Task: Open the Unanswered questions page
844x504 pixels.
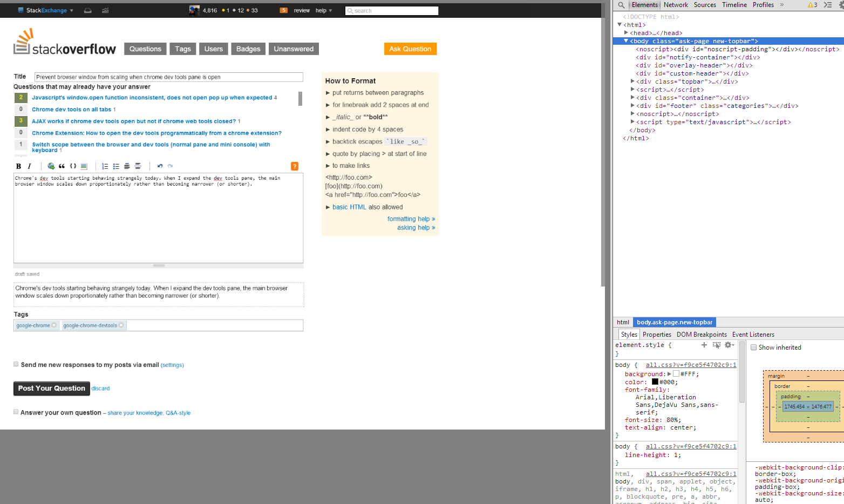Action: coord(294,49)
